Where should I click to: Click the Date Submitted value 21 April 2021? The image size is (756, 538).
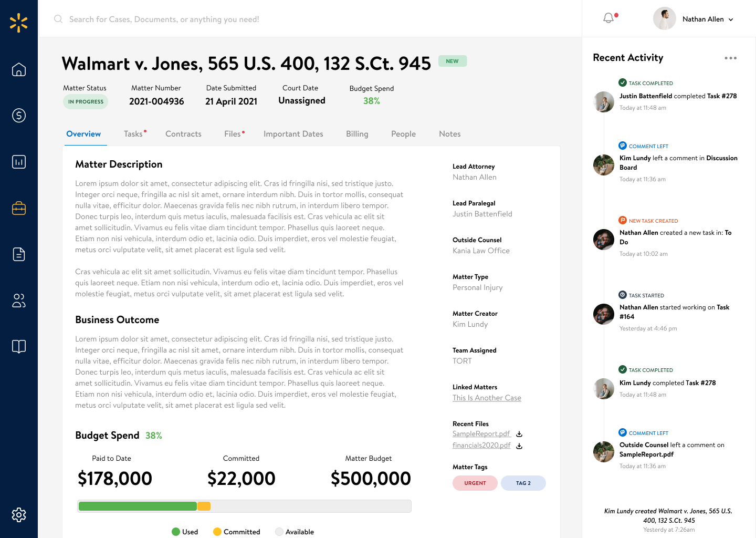[231, 101]
